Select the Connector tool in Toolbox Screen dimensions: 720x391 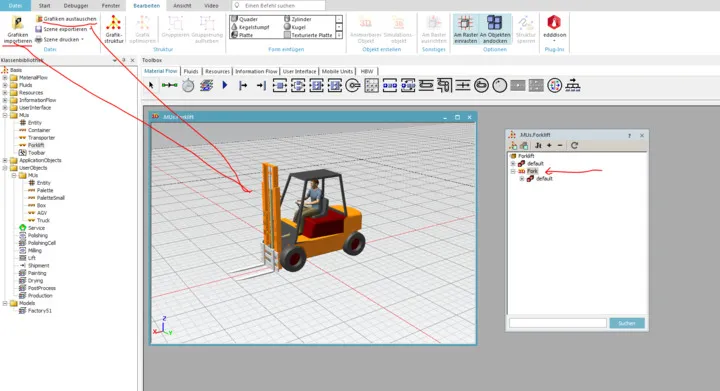point(169,85)
